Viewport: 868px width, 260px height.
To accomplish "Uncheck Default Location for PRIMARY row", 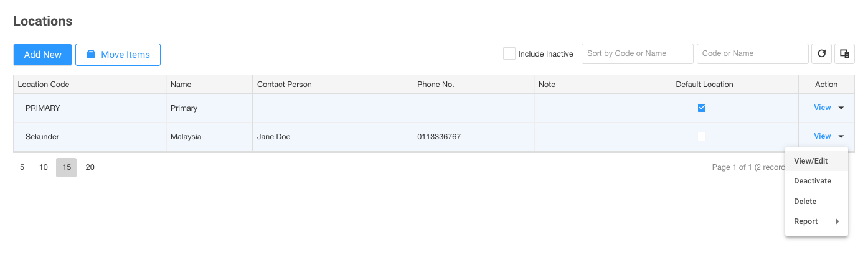I will pos(702,108).
